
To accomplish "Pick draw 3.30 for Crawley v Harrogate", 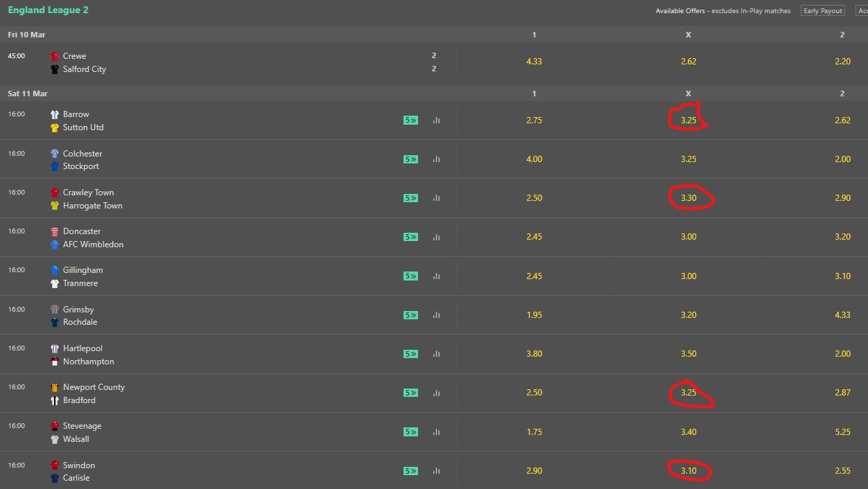I will [x=688, y=198].
